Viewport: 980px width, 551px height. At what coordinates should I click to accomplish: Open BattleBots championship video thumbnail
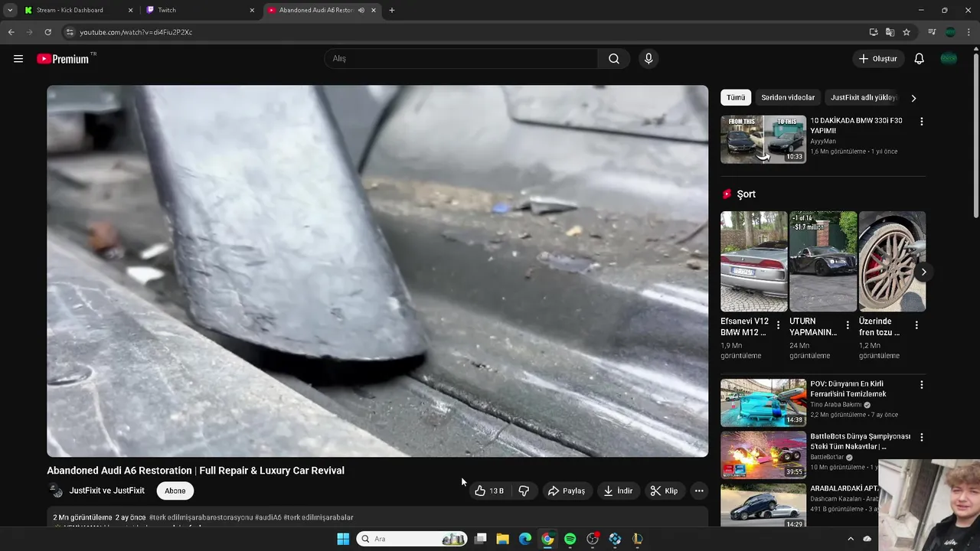763,455
